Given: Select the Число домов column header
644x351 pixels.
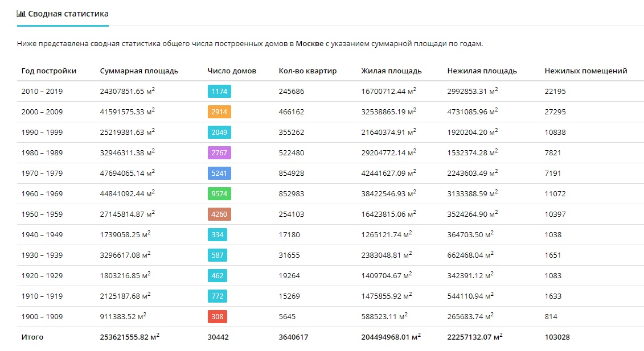Looking at the screenshot, I should (x=232, y=71).
